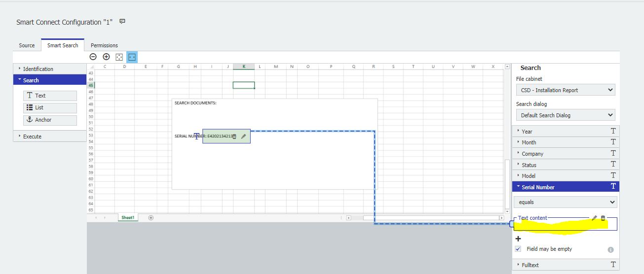Open the Search dialog dropdown
The width and height of the screenshot is (644, 274).
[565, 115]
